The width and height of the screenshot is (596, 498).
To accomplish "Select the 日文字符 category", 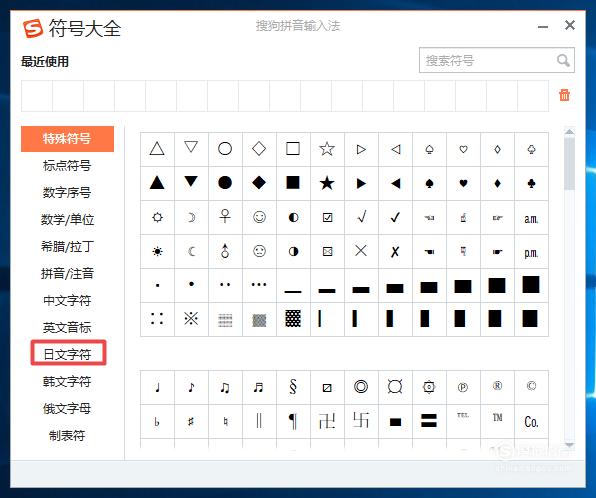I will pyautogui.click(x=67, y=354).
